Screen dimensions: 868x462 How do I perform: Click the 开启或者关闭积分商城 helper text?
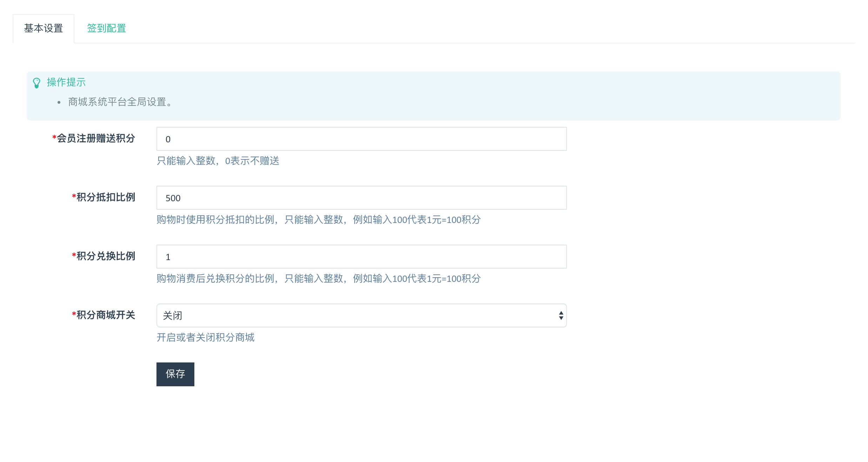206,338
